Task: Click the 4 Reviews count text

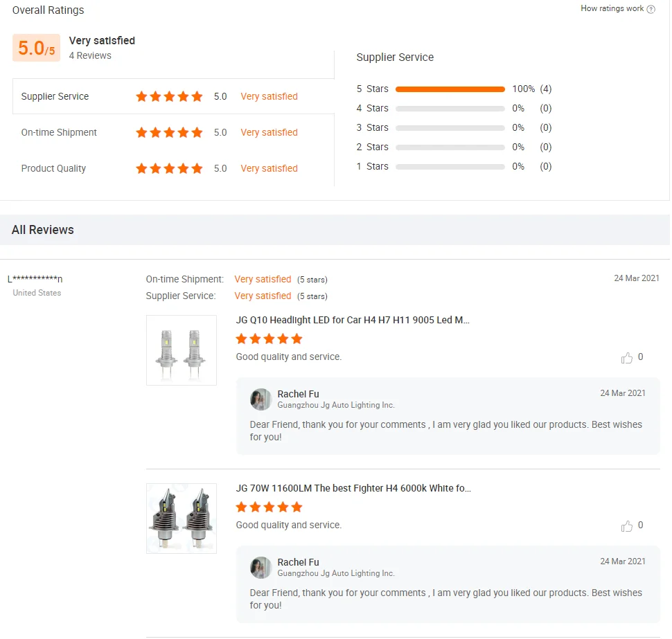Action: point(90,55)
